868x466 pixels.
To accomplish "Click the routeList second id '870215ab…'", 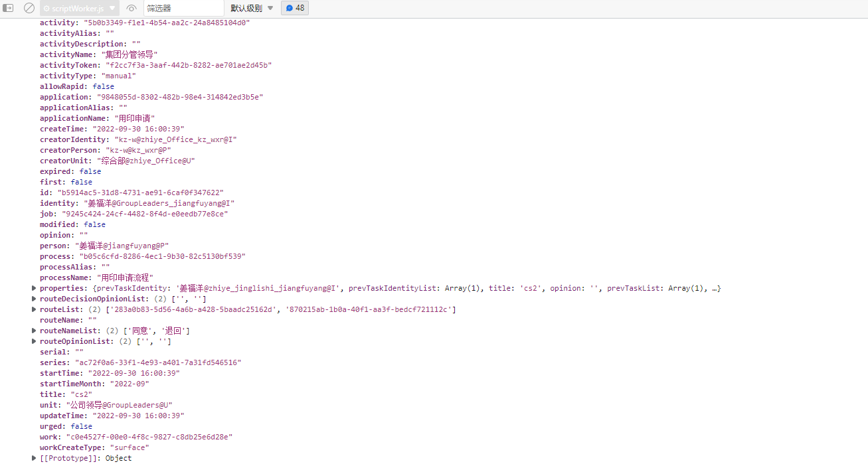I will click(367, 309).
